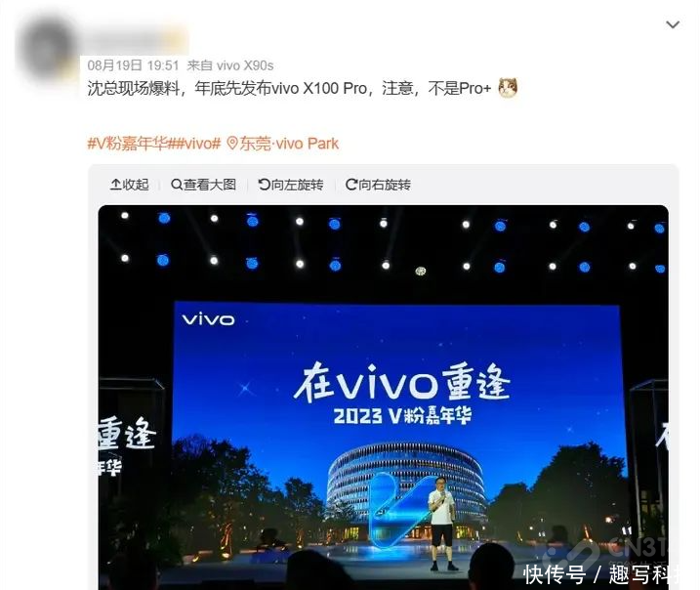Click the cat emoji in the post
Image resolution: width=700 pixels, height=590 pixels.
tap(508, 88)
